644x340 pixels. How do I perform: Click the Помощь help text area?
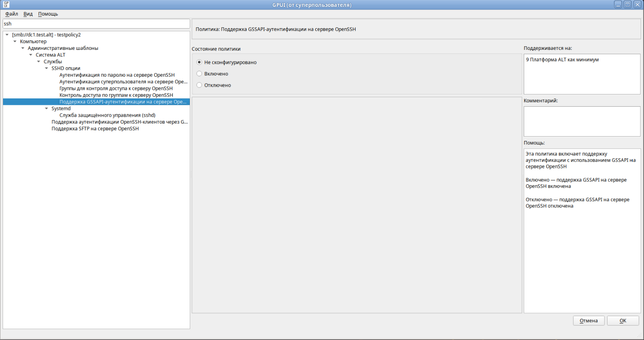tap(582, 231)
